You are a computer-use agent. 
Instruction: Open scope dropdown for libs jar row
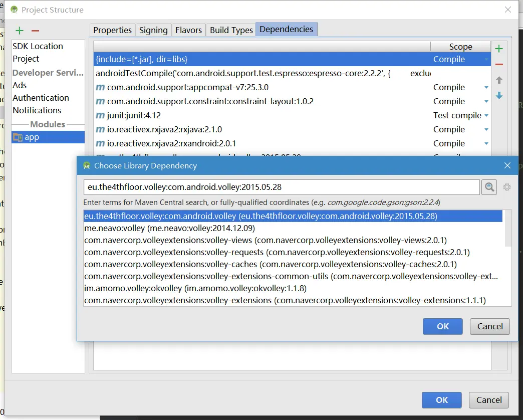coord(486,59)
